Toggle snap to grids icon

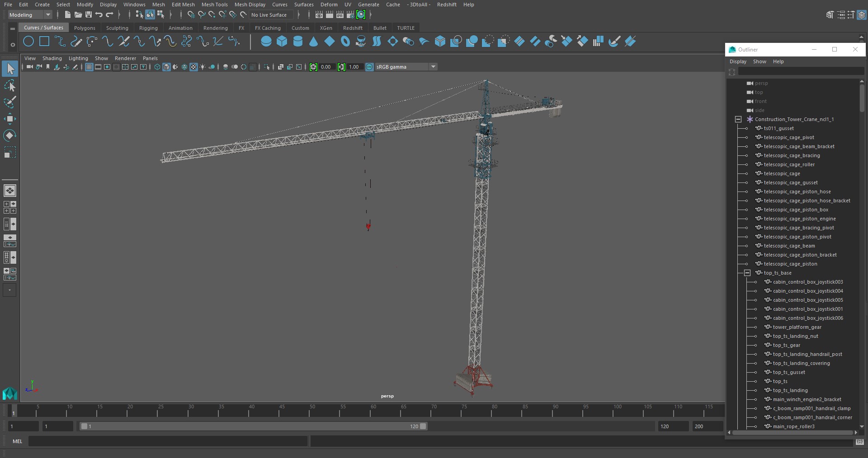point(191,15)
